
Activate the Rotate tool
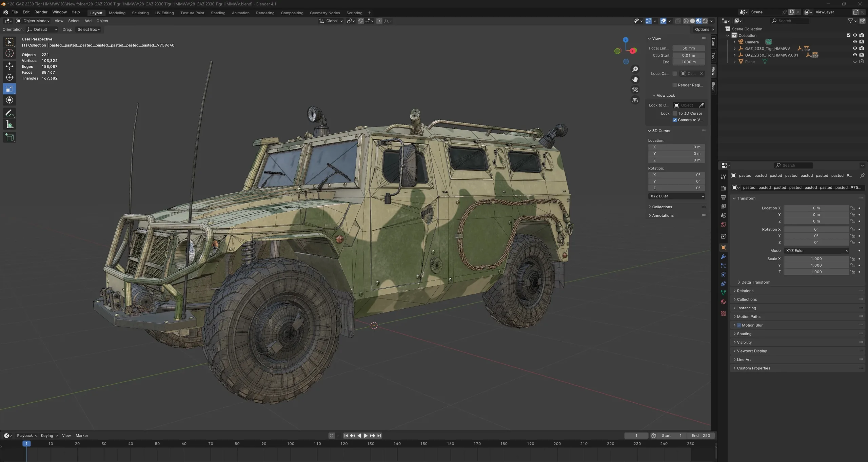tap(9, 77)
